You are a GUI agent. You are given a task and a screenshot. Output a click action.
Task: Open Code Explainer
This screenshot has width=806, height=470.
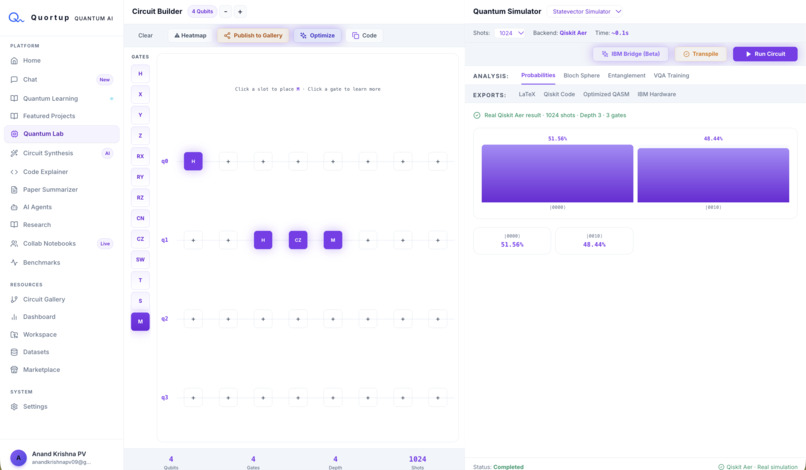point(62,172)
